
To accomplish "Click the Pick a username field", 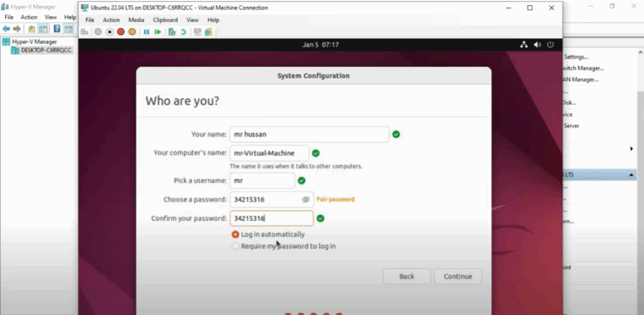I will [x=262, y=180].
